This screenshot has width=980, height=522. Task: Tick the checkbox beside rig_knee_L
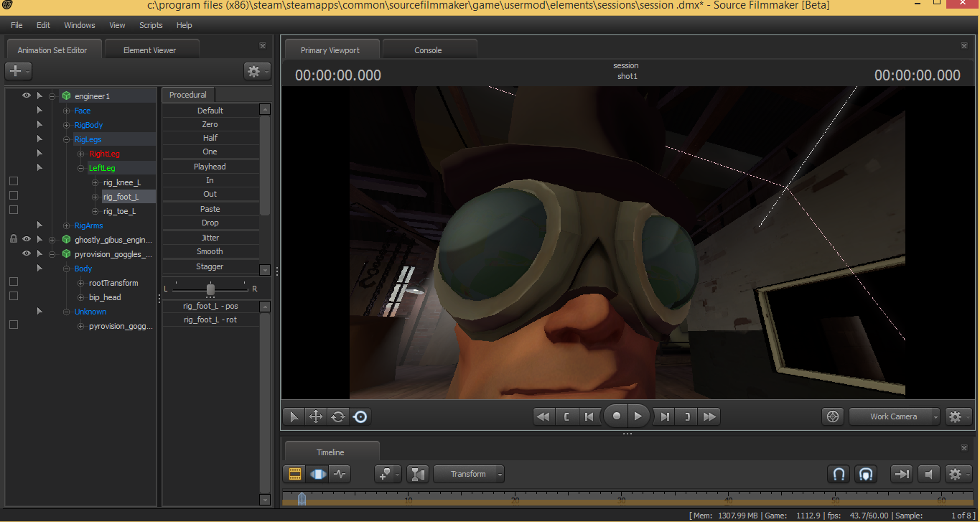pos(14,182)
